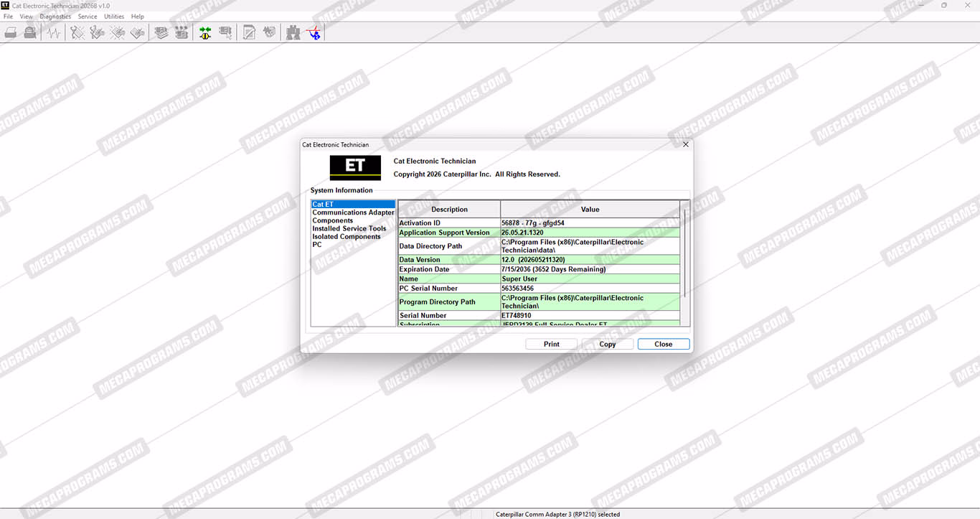
Task: Open the Help menu
Action: click(x=138, y=17)
